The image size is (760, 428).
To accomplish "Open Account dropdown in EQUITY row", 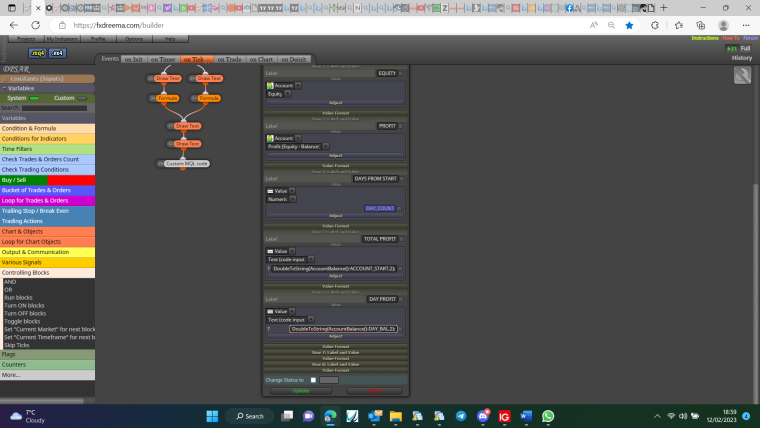I will click(x=298, y=86).
